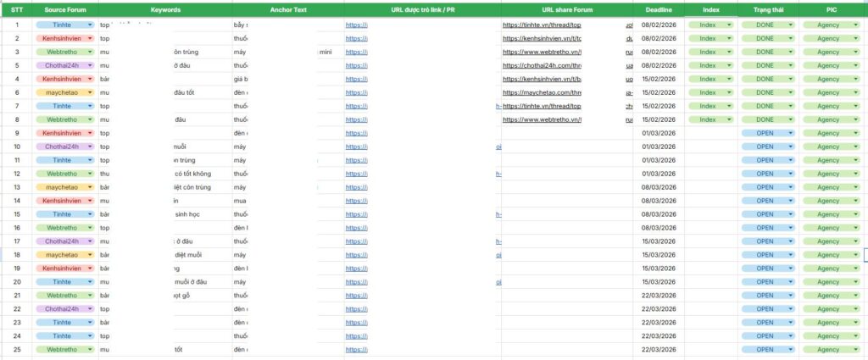Select deadline 08/03/2026 in row 13
The height and width of the screenshot is (360, 868).
(659, 187)
